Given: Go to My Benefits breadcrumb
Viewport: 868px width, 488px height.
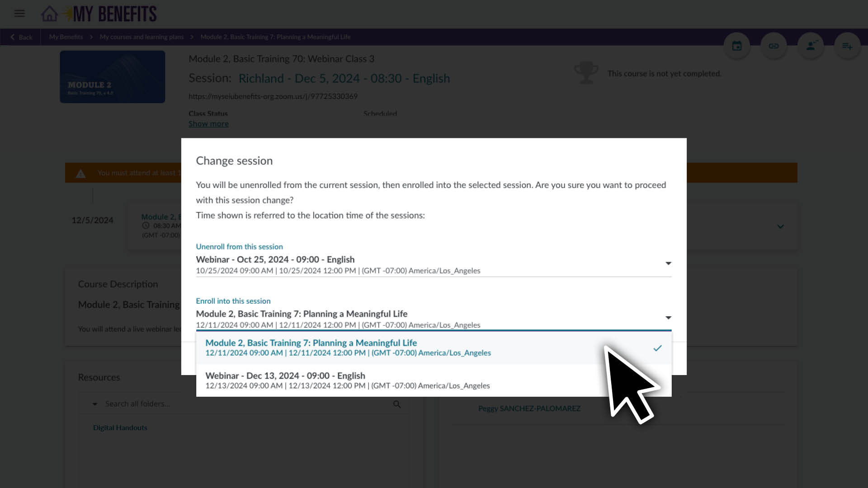Looking at the screenshot, I should click(x=66, y=37).
